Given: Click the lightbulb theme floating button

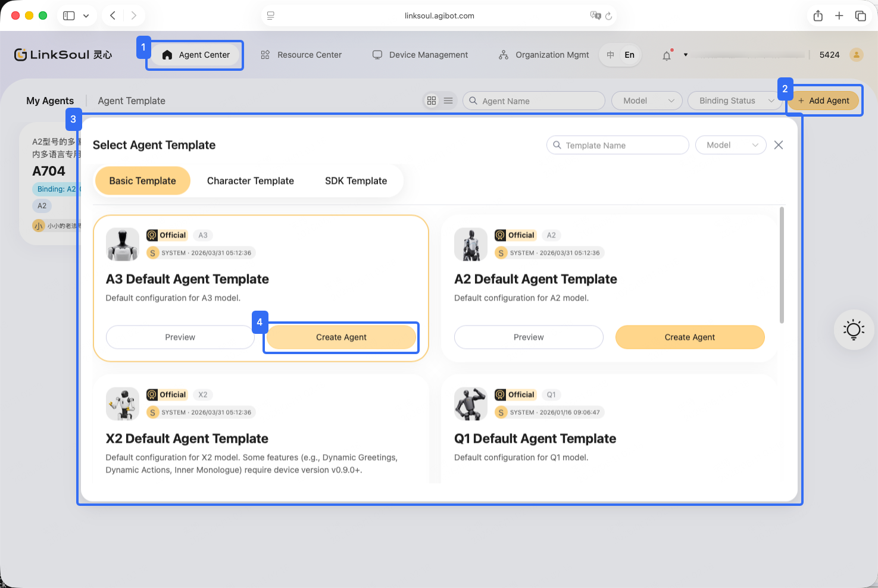Looking at the screenshot, I should [854, 330].
